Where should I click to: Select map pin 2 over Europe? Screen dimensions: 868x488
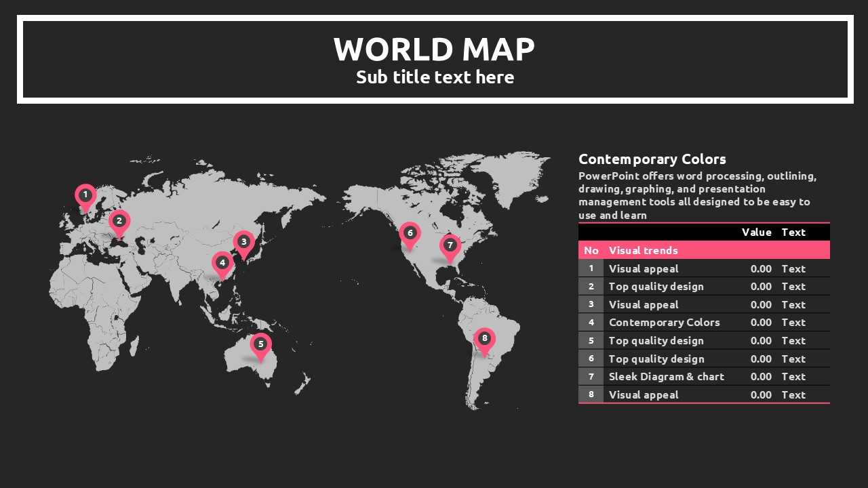[x=119, y=221]
